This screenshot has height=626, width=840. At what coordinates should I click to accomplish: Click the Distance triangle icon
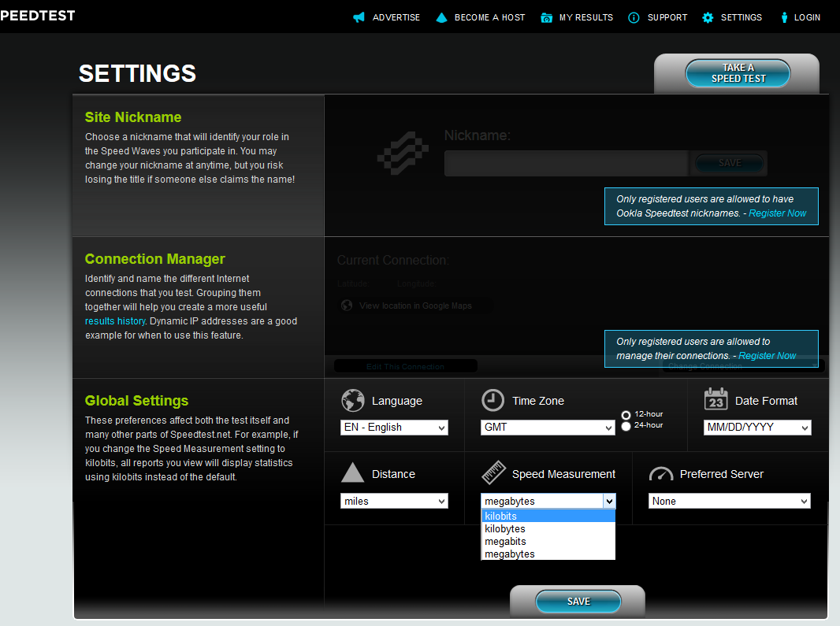[x=352, y=473]
